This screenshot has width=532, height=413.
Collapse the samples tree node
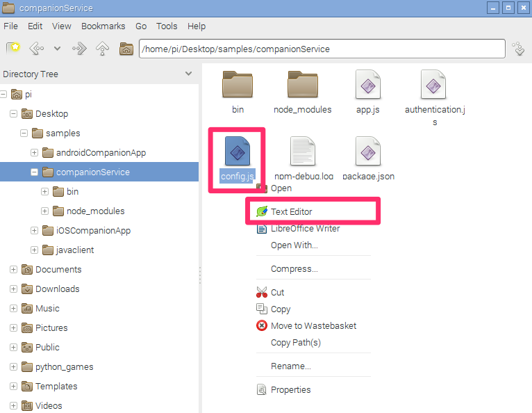pyautogui.click(x=24, y=133)
